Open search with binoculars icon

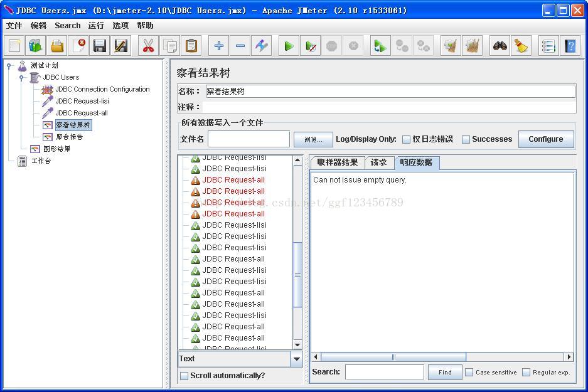500,46
